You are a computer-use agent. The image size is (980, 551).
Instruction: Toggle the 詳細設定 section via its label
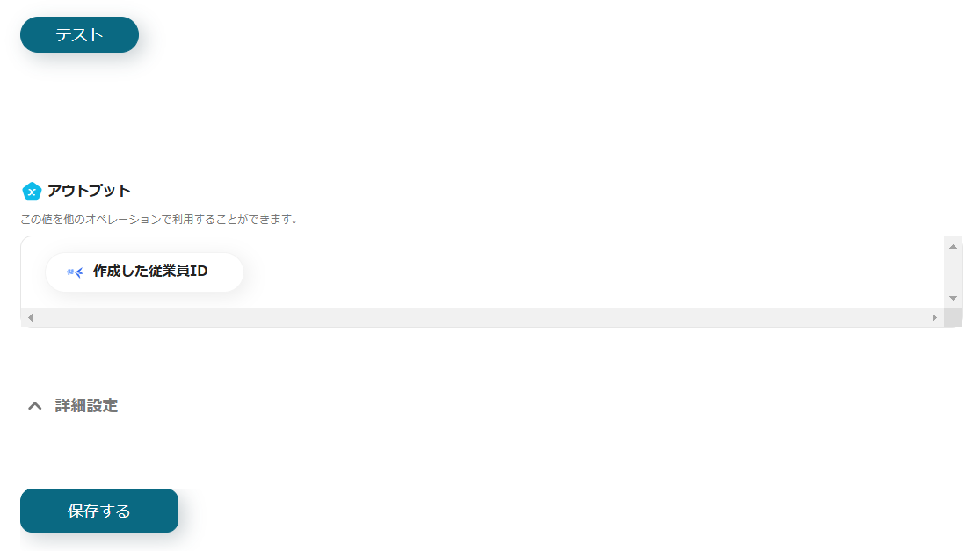coord(86,406)
